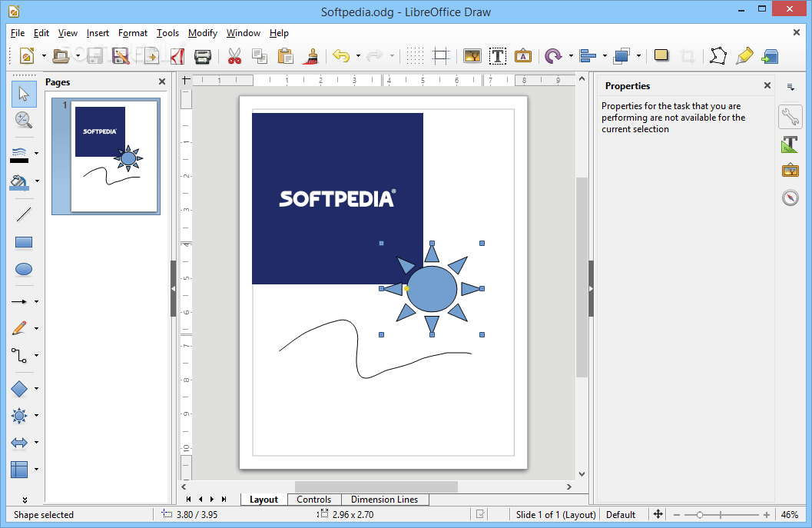Viewport: 812px width, 528px height.
Task: Open Gallery deck in sidebar
Action: pyautogui.click(x=790, y=171)
